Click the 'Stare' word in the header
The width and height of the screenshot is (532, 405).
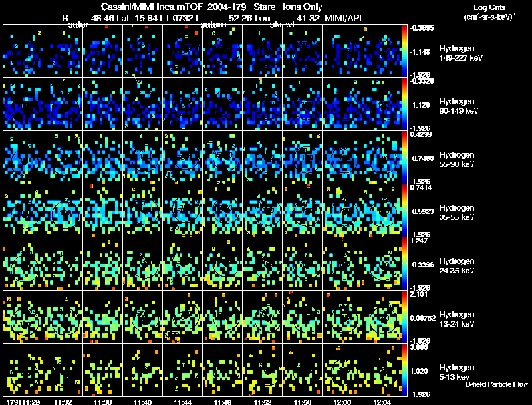(x=264, y=7)
